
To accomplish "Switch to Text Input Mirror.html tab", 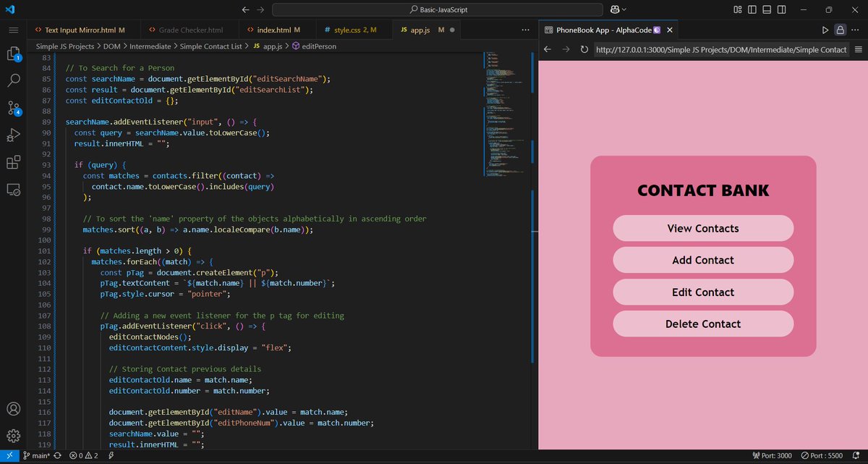I will click(79, 30).
